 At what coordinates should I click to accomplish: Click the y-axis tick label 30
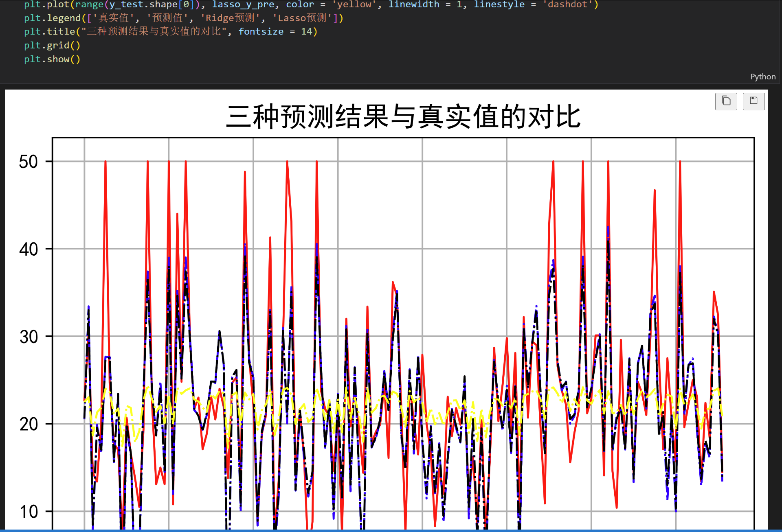[29, 337]
